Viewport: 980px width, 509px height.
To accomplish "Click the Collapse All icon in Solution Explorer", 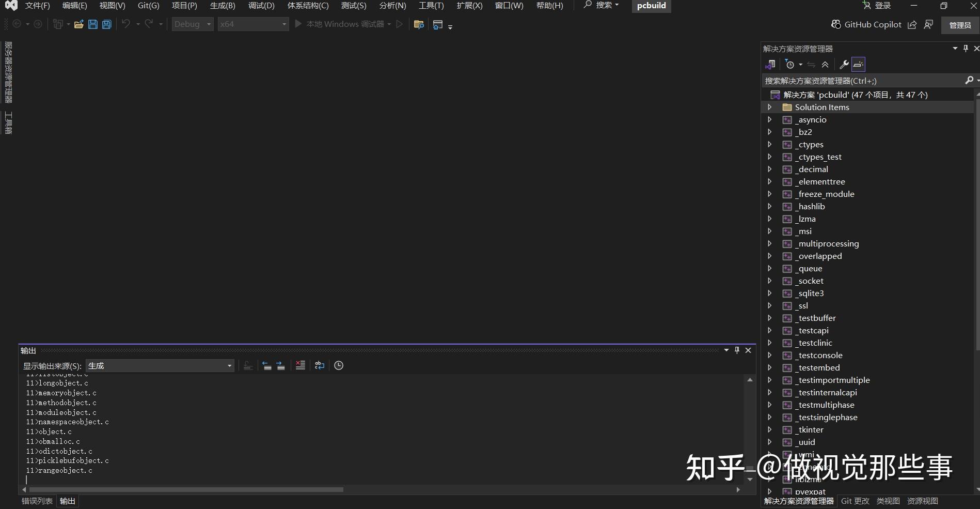I will tap(825, 64).
